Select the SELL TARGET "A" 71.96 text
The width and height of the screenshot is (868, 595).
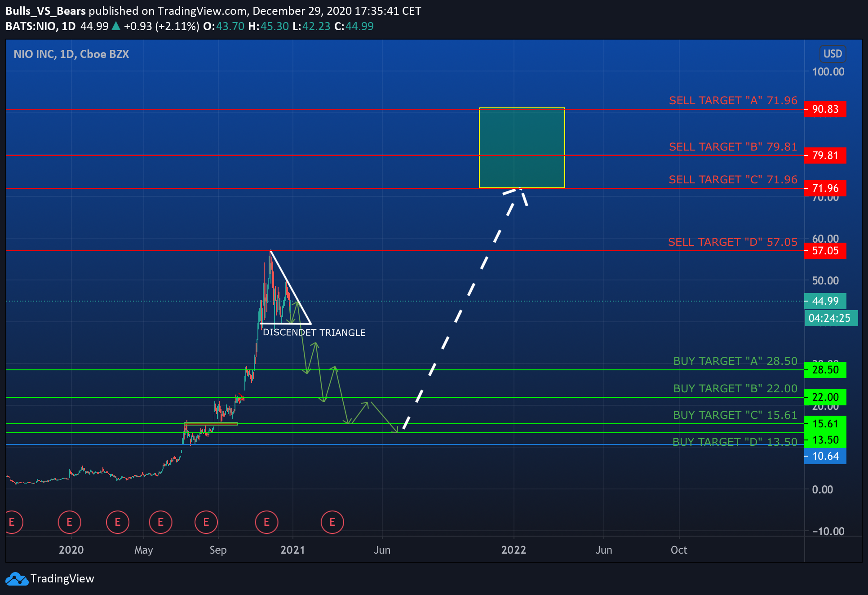733,101
